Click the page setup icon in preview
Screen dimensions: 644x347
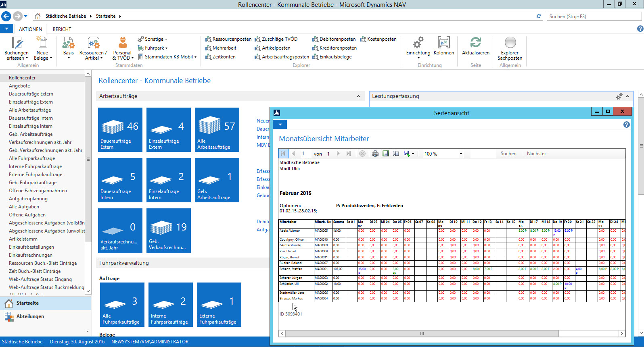[x=396, y=154]
